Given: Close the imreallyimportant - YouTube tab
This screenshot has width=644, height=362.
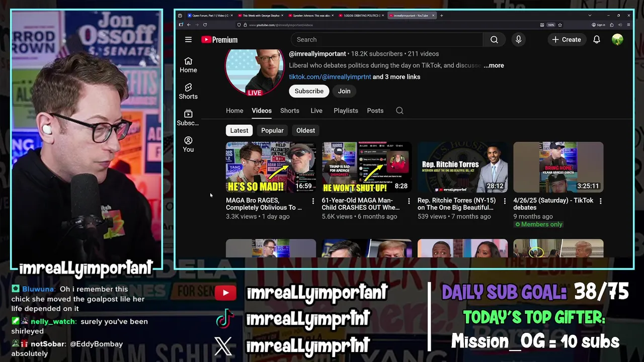Looking at the screenshot, I should coord(433,16).
